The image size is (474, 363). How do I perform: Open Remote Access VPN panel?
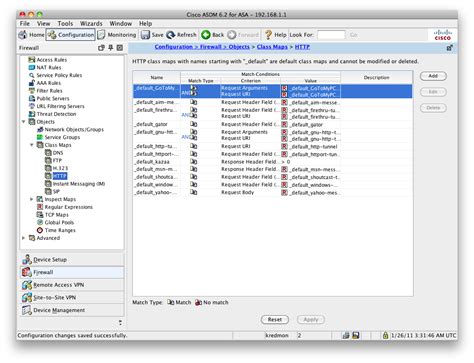click(72, 285)
